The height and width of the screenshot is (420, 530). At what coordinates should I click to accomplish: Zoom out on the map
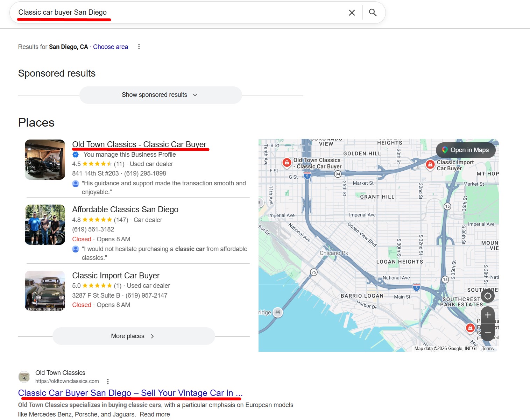(x=487, y=333)
